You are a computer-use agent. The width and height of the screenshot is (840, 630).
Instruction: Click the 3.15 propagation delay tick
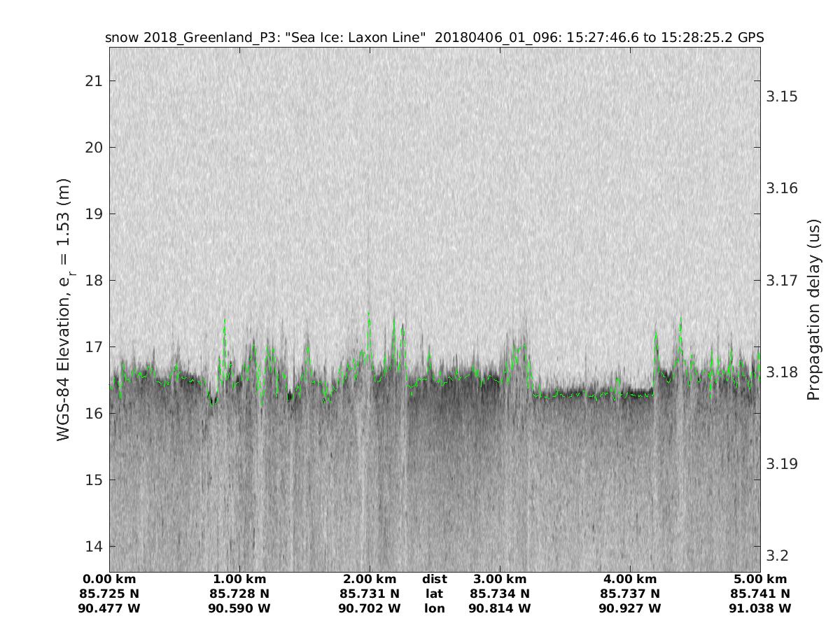[x=783, y=97]
